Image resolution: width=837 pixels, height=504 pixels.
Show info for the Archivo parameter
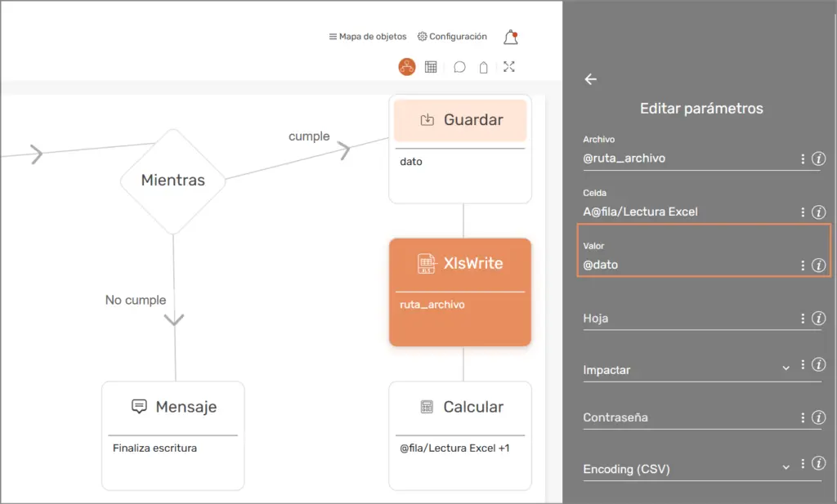tap(818, 159)
